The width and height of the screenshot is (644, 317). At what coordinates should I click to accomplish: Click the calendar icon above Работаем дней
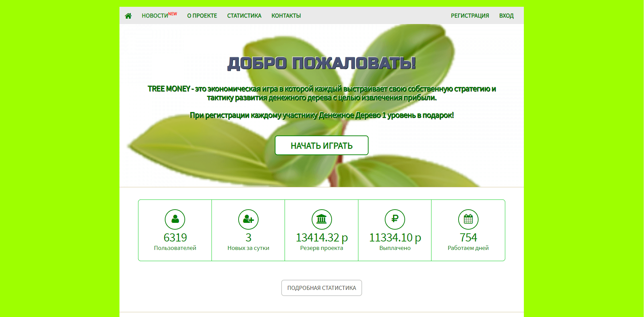(468, 219)
